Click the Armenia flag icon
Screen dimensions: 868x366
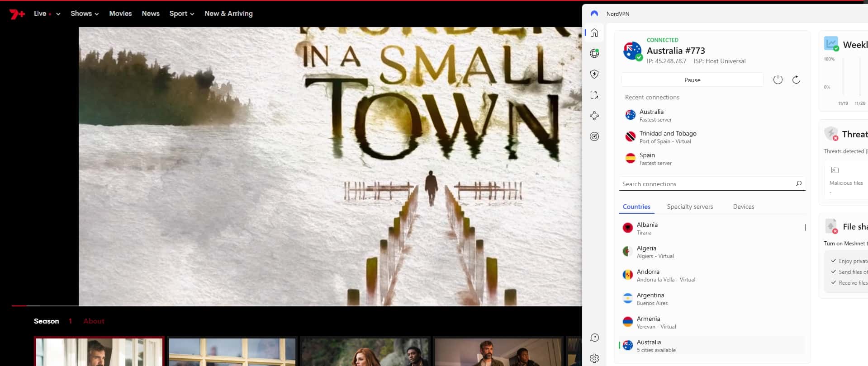pos(627,322)
